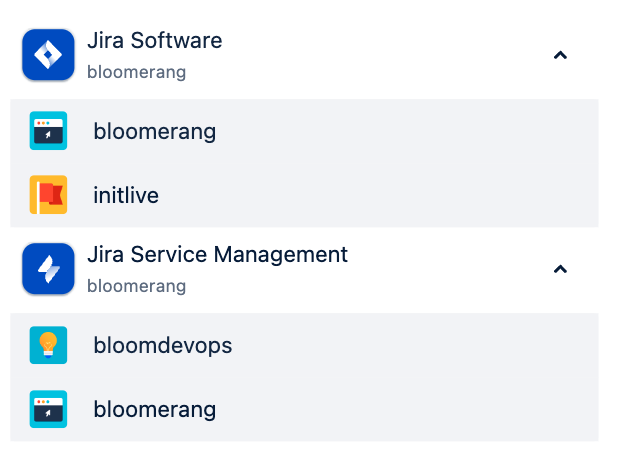The height and width of the screenshot is (452, 622).
Task: Collapse the Jira Service Management chevron
Action: click(560, 269)
